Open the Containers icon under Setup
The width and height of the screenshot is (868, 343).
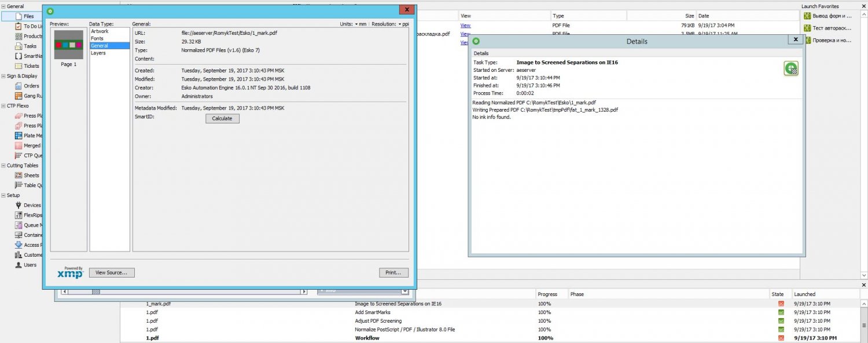point(19,235)
